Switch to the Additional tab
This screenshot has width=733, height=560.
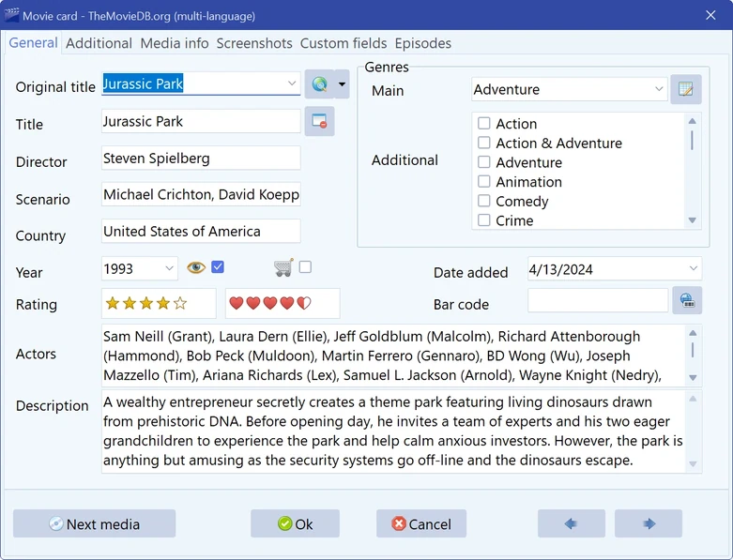point(99,43)
